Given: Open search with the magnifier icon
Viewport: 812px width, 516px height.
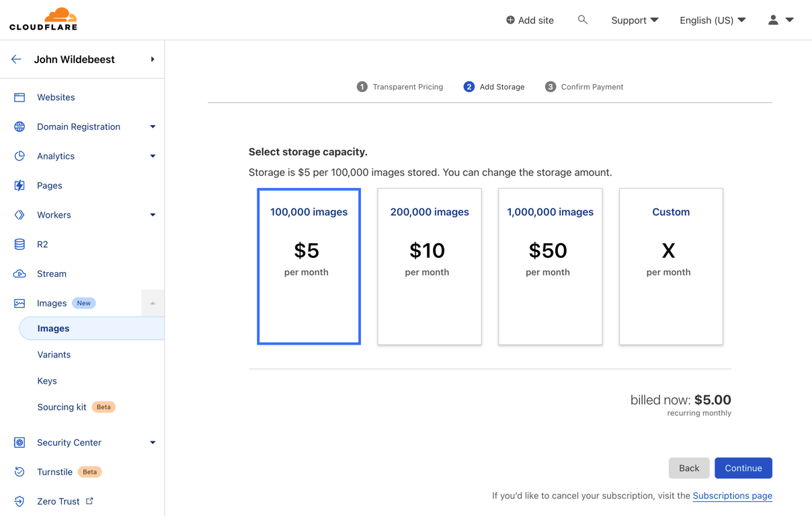Looking at the screenshot, I should tap(583, 20).
